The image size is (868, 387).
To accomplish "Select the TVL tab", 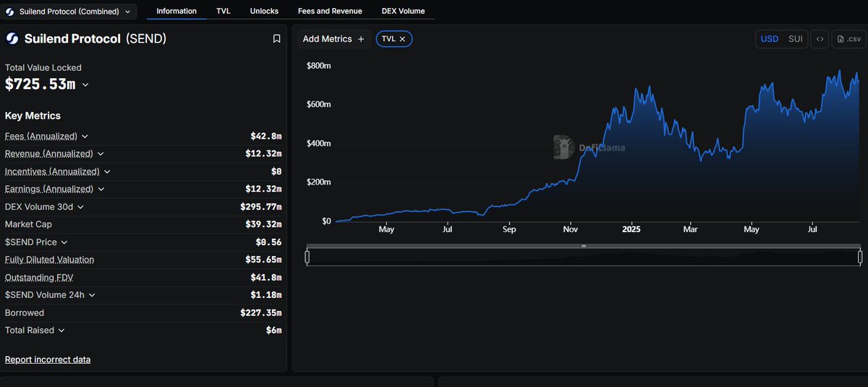I will (224, 12).
